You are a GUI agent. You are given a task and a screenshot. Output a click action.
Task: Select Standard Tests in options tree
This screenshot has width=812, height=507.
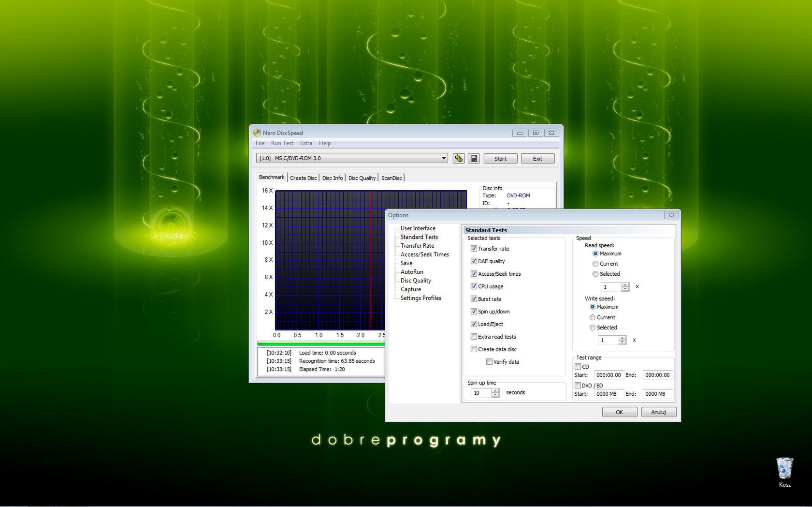(x=419, y=237)
